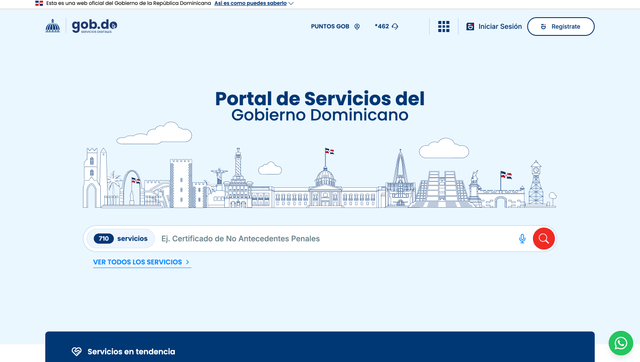Click the PUNTOS GOB location pin icon
The image size is (640, 362).
click(x=357, y=27)
